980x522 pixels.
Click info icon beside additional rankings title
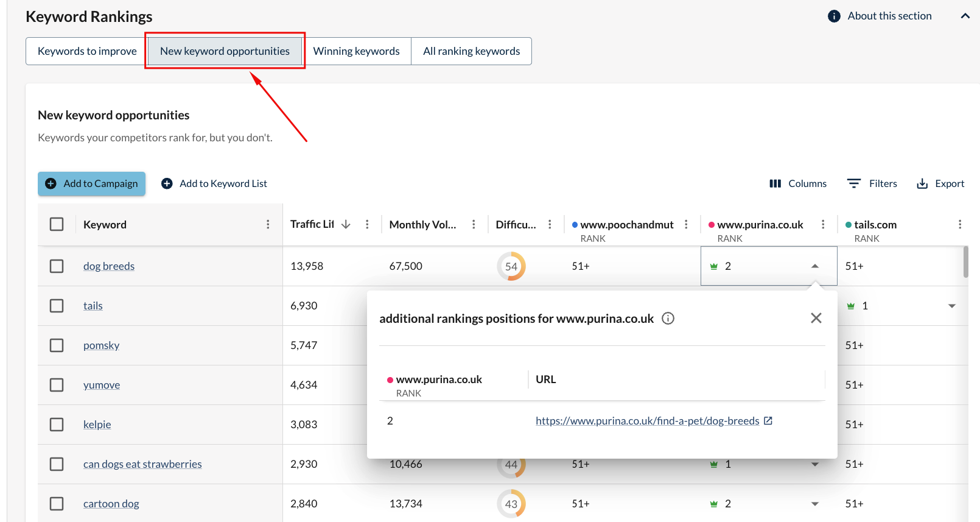point(668,319)
